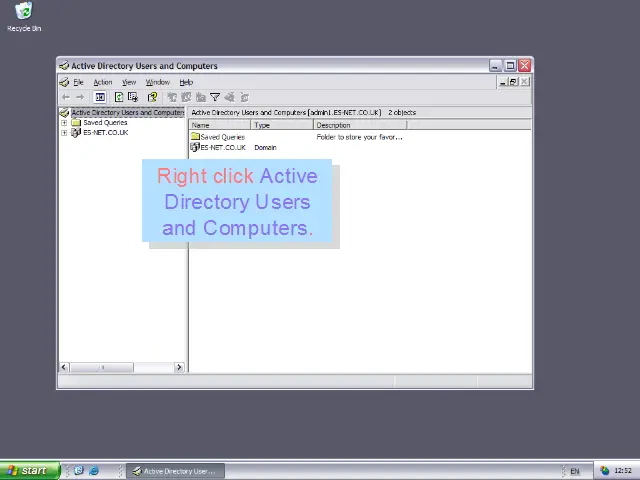640x480 pixels.
Task: Click the tree pane horizontal scrollbar thumb
Action: point(102,367)
